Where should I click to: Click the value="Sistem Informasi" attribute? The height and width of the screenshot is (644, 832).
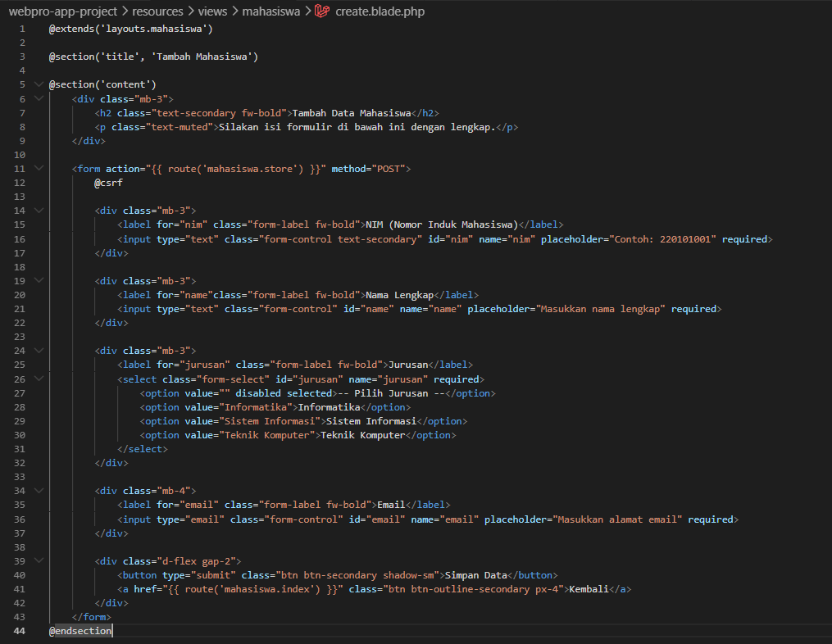[x=253, y=421]
